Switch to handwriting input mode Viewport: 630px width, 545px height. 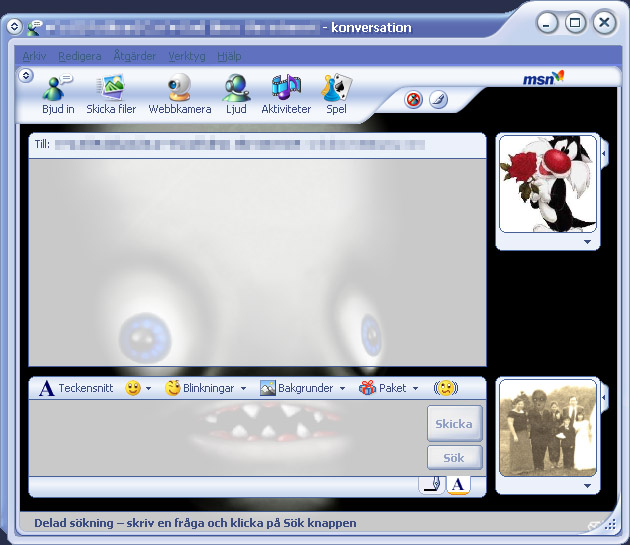pos(432,485)
